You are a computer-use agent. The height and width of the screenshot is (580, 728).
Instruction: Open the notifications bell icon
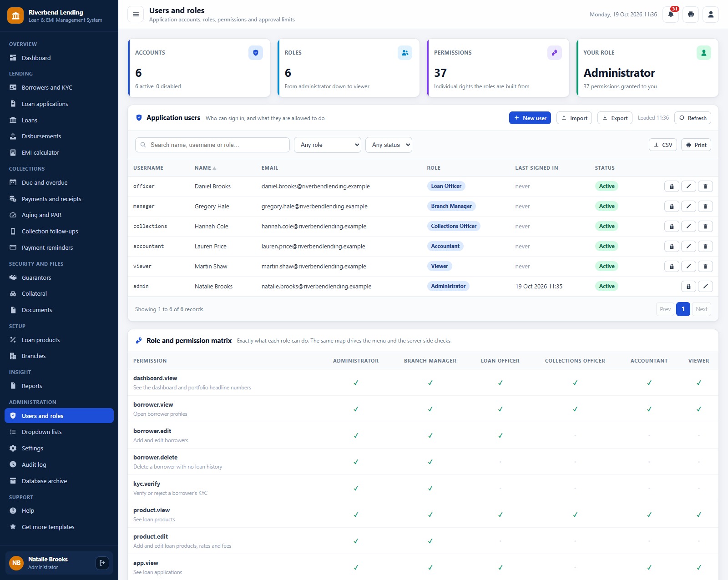[x=671, y=15]
